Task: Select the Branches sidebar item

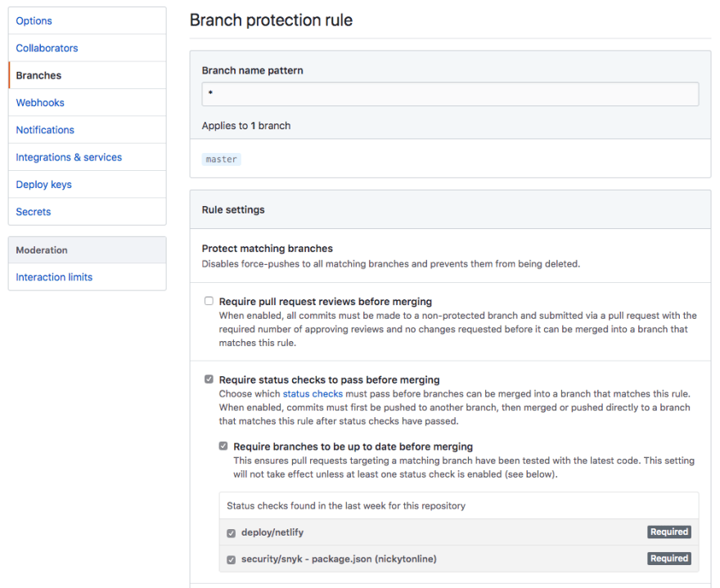Action: pyautogui.click(x=38, y=74)
